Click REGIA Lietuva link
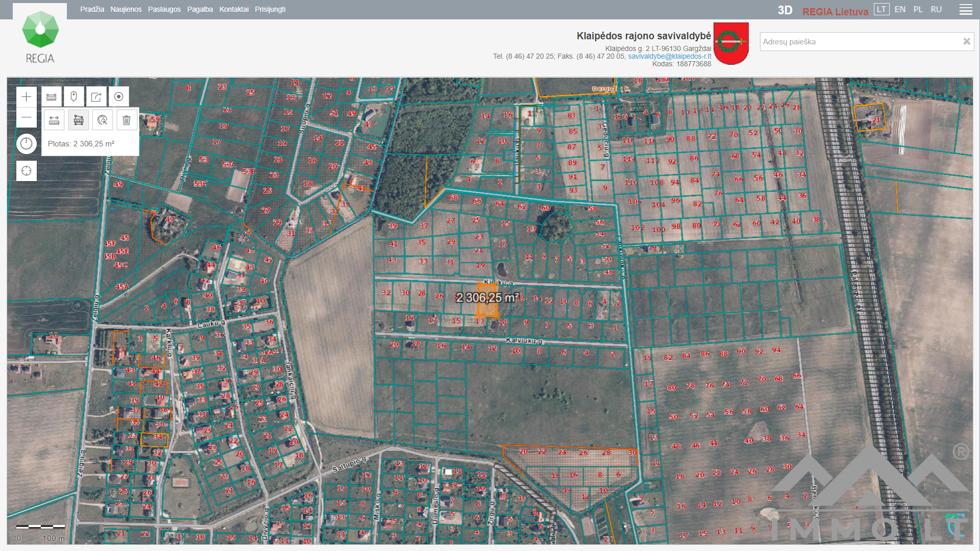 [x=835, y=12]
